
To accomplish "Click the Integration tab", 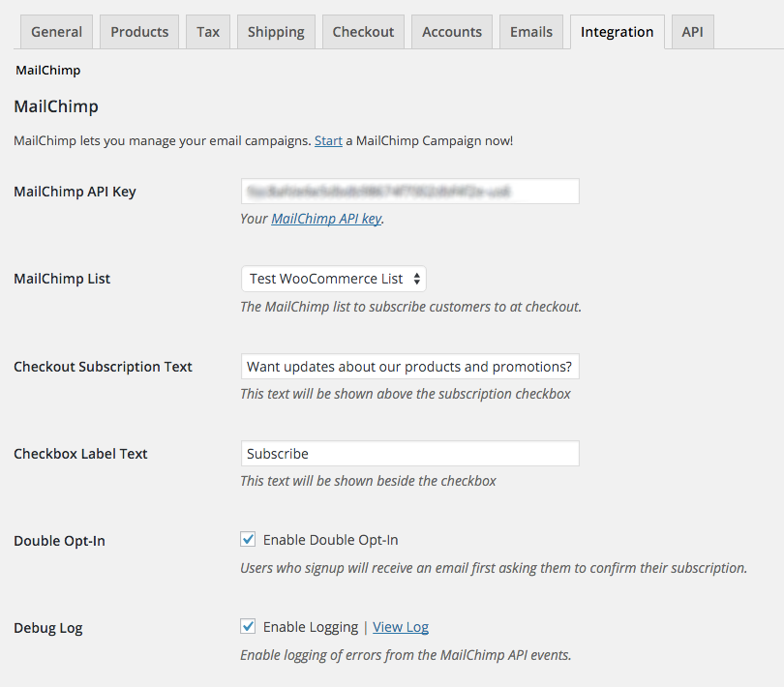I will coord(617,32).
